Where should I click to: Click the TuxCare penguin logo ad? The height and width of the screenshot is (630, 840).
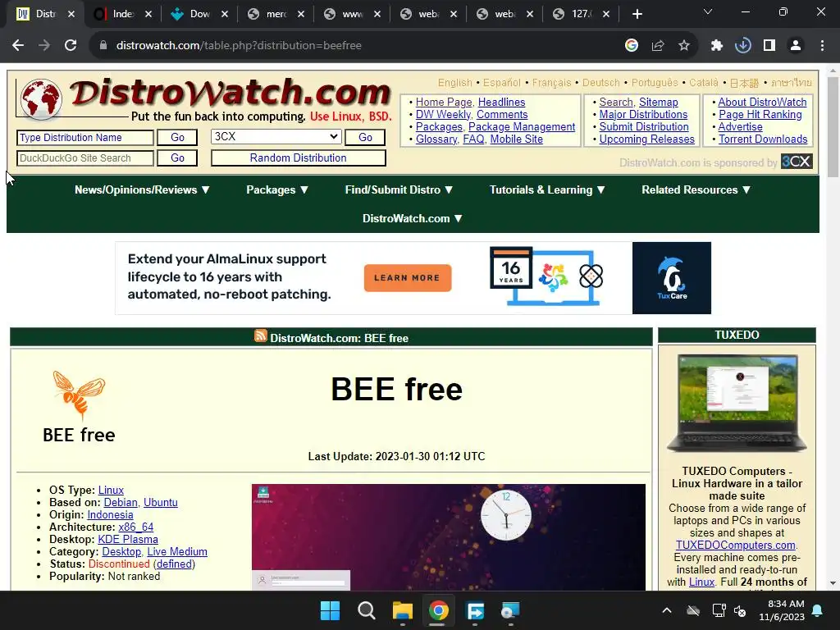pos(671,277)
